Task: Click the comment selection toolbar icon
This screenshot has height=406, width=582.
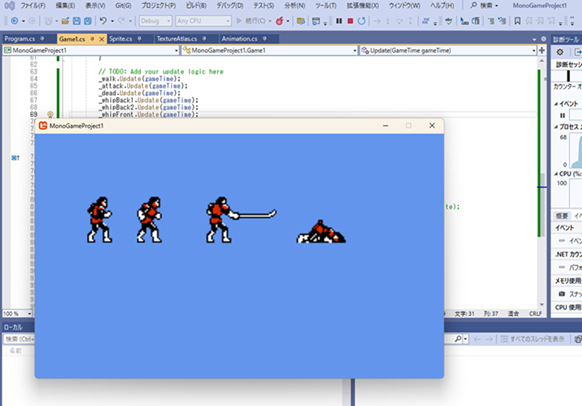Action: pos(491,21)
